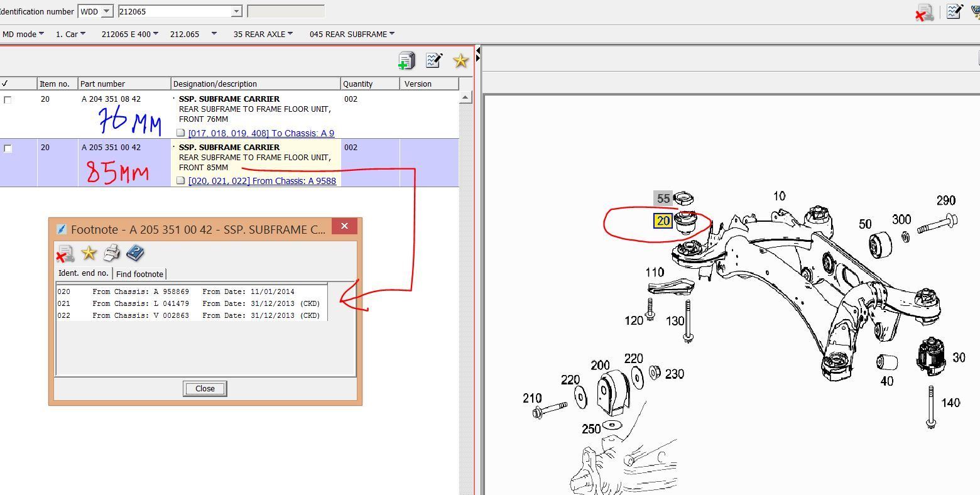Click the red-X document icon in Footnote dialog
The image size is (980, 495).
coord(65,254)
